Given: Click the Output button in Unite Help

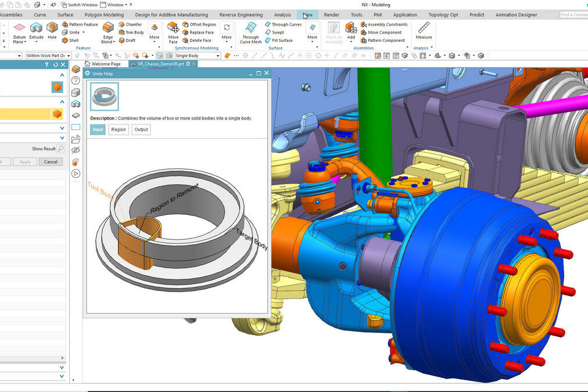Looking at the screenshot, I should [x=141, y=130].
